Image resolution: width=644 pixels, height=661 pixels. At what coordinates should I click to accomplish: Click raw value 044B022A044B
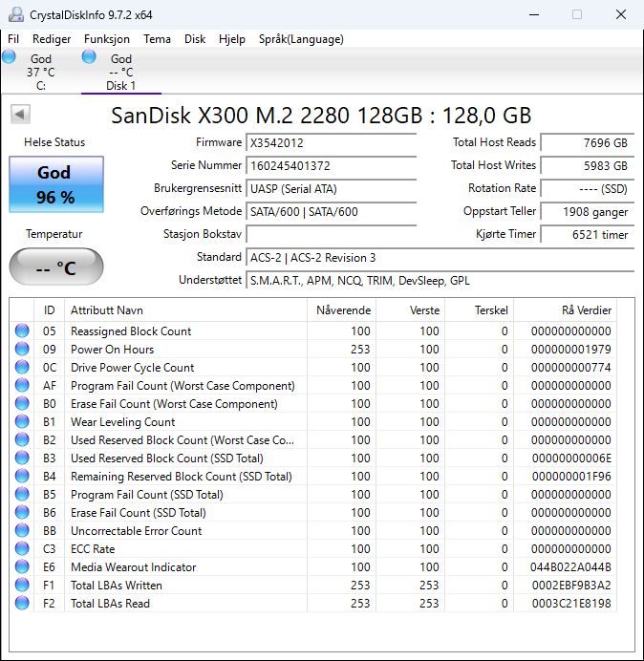[x=570, y=567]
